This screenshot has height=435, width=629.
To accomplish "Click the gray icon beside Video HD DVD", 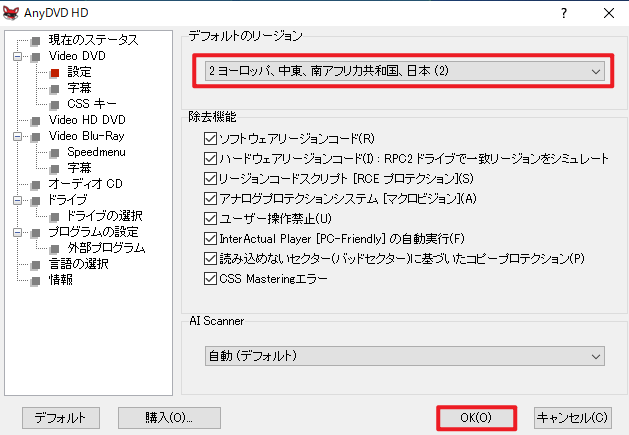I will click(36, 121).
